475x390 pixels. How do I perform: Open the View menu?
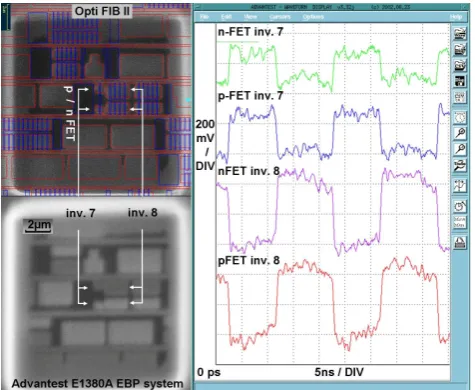point(250,17)
